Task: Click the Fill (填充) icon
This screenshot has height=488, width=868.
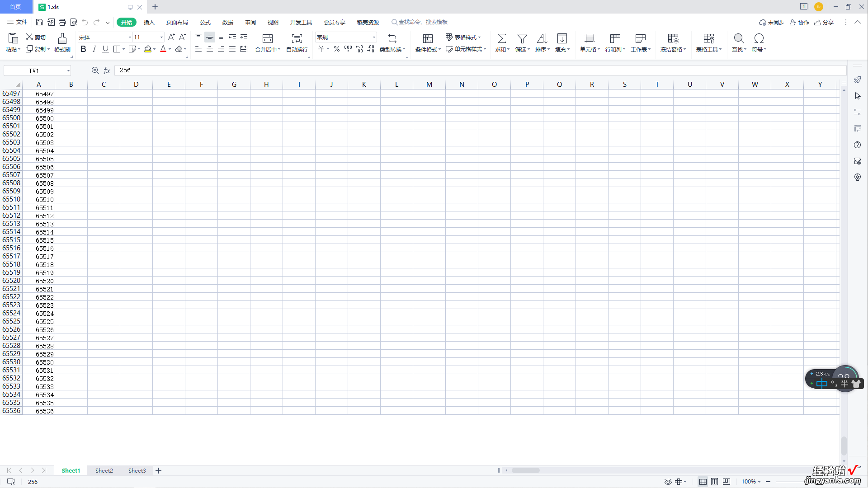Action: (562, 38)
